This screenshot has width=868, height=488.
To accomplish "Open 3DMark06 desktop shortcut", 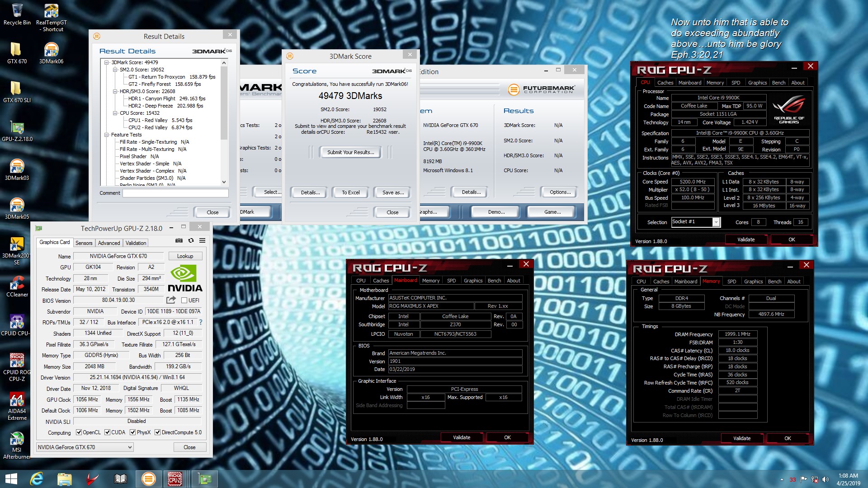I will (x=51, y=53).
